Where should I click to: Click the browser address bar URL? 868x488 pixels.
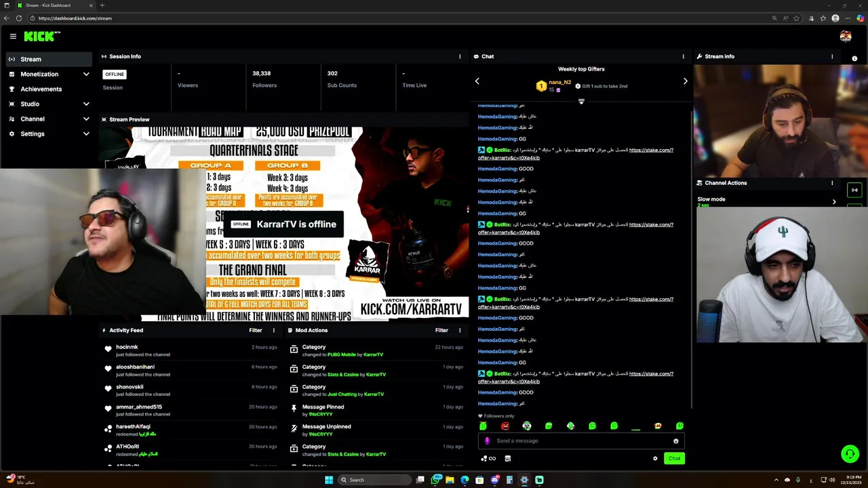(x=75, y=18)
